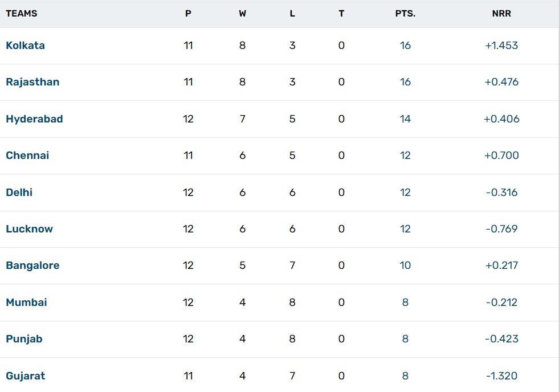Click the PTS. column header
559x392 pixels.
[x=405, y=14]
